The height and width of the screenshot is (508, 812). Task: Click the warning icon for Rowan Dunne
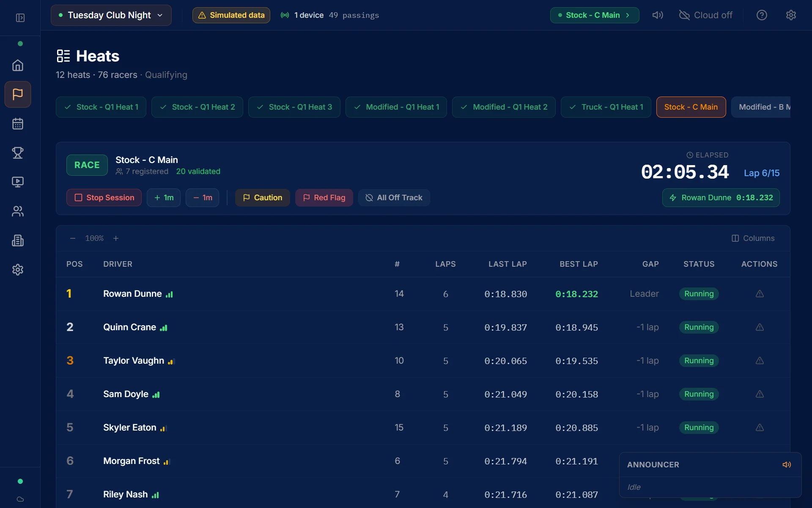[760, 294]
